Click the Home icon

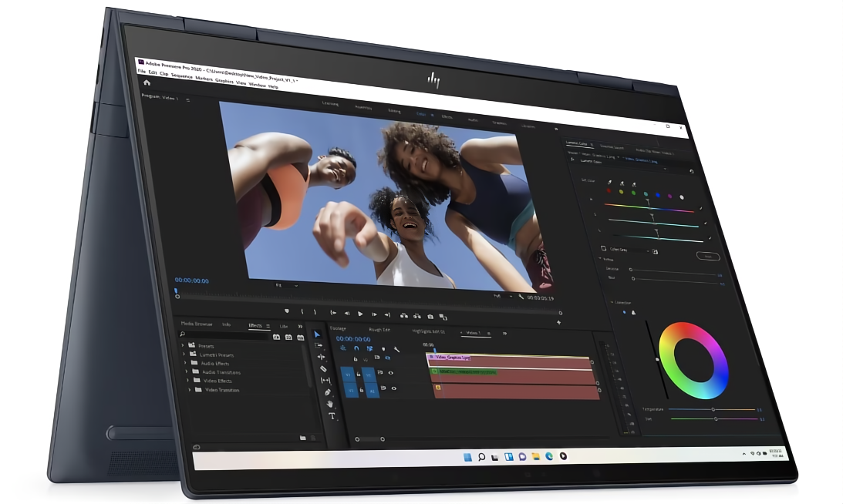coord(147,82)
